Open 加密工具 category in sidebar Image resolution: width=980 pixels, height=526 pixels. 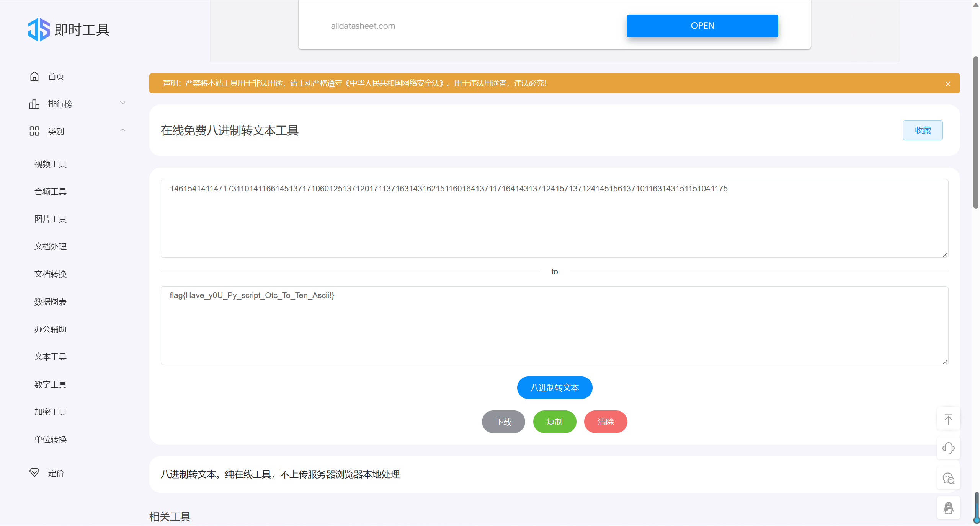point(51,412)
